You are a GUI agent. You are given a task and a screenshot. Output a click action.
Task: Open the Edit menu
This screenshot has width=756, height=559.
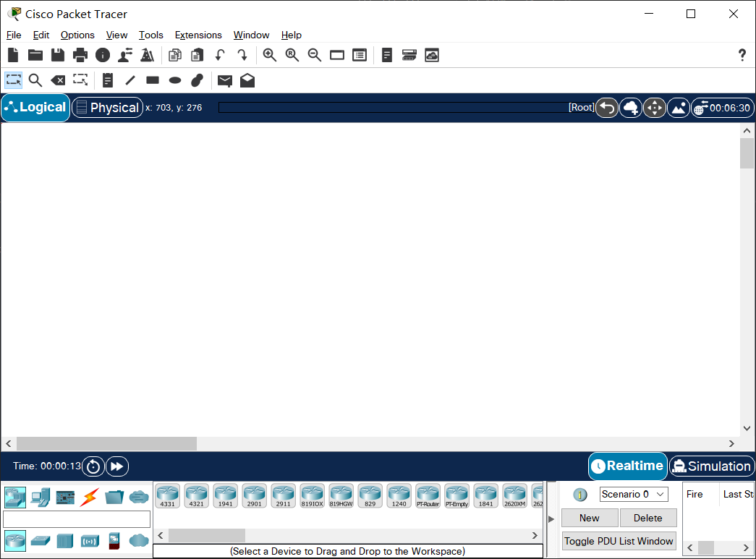tap(41, 35)
